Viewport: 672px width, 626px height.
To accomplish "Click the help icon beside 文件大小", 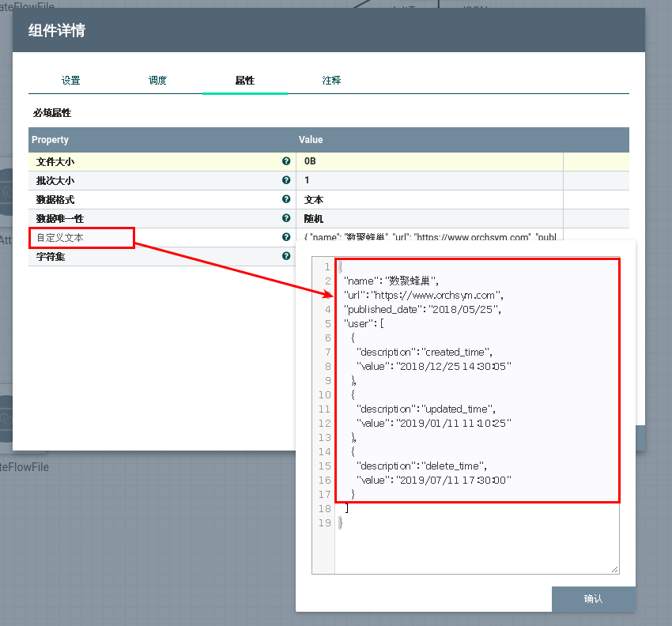I will 286,161.
